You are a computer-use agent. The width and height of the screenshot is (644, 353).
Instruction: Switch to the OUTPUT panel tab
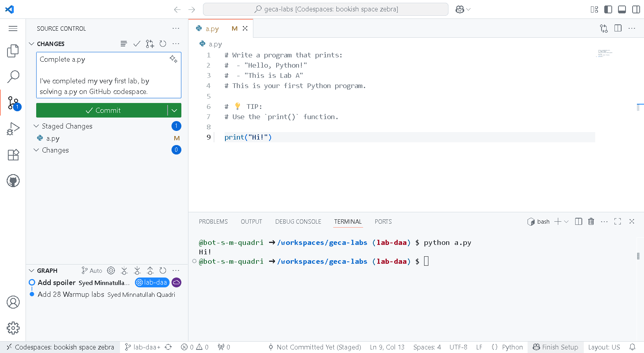tap(251, 222)
